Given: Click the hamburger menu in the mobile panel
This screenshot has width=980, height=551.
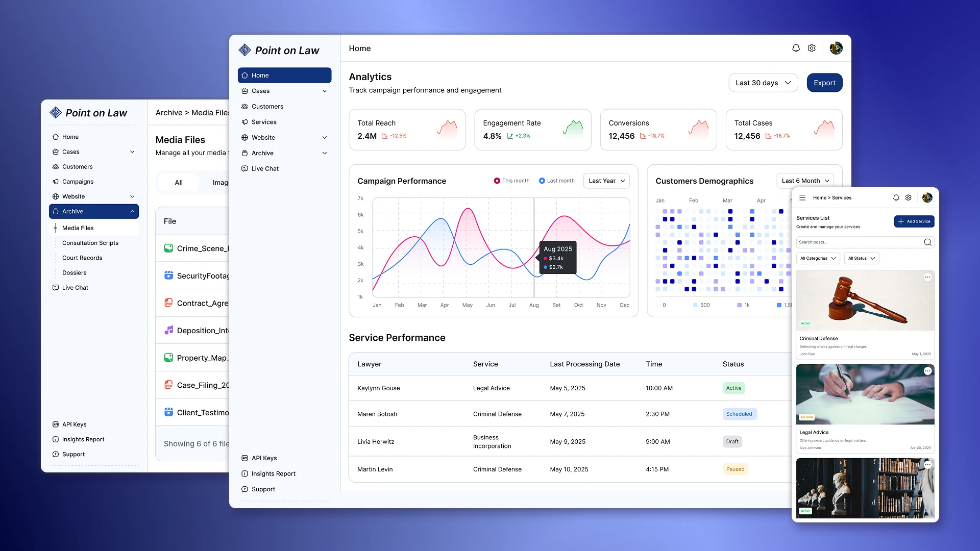Looking at the screenshot, I should coord(802,197).
